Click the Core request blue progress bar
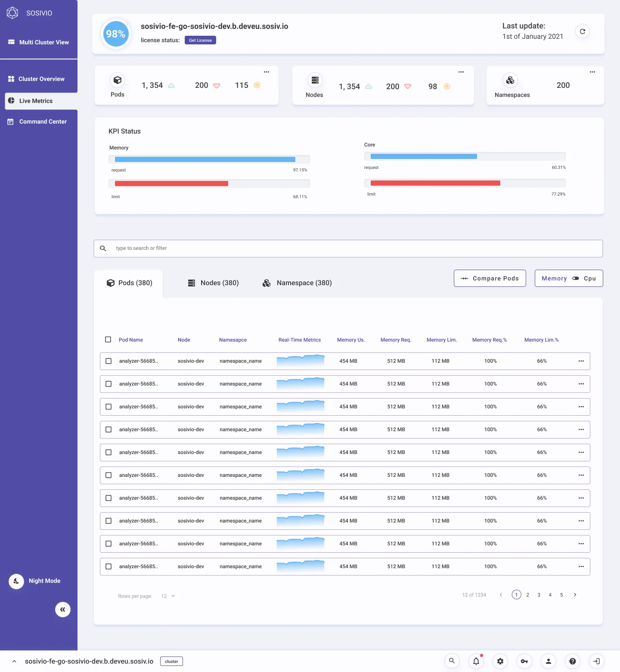Viewport: 620px width, 672px height. click(x=465, y=156)
